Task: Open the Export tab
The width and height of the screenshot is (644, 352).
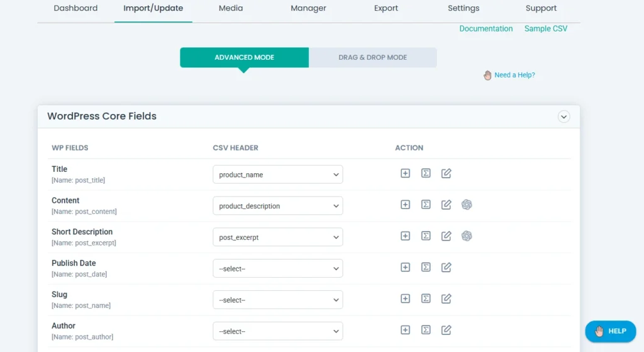Action: click(386, 8)
